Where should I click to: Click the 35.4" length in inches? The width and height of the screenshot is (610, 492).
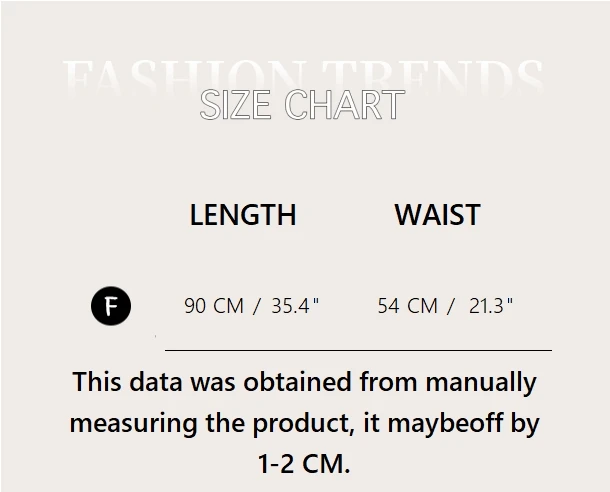click(x=295, y=306)
